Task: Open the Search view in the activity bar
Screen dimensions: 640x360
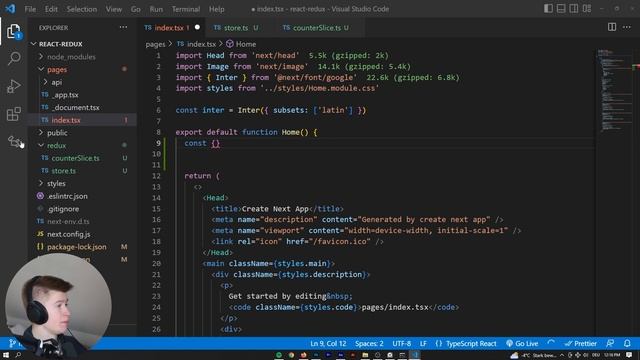Action: coord(14,58)
